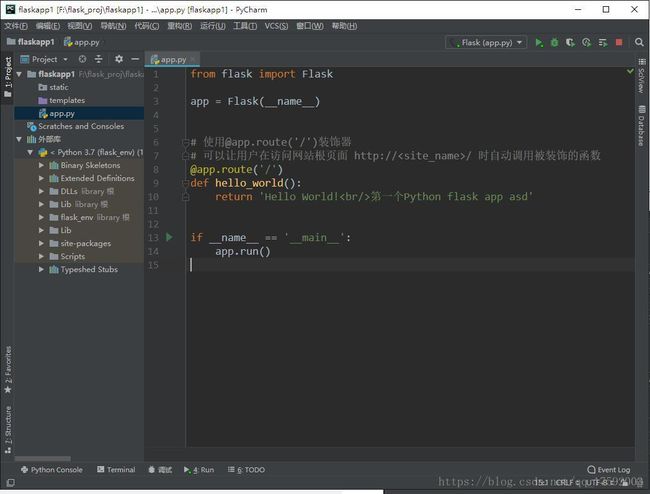Screen dimensions: 650x494
Task: Collapse the flaskapp1 root folder
Action: [x=19, y=74]
